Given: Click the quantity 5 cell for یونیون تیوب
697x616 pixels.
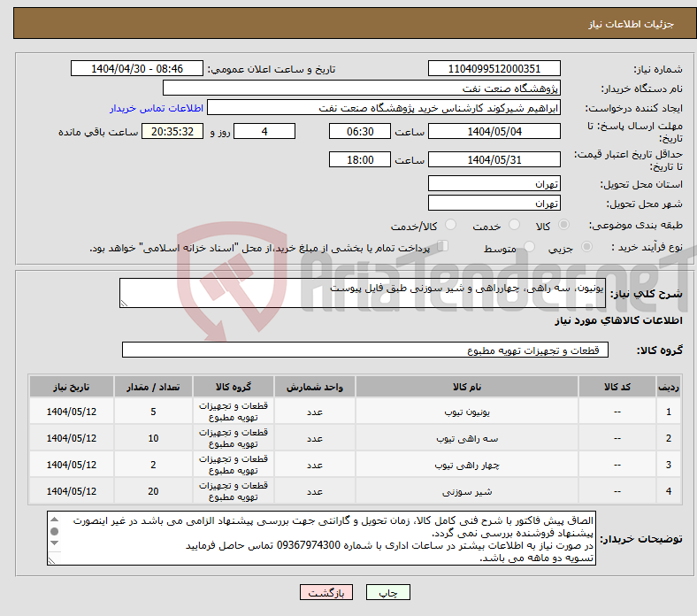Looking at the screenshot, I should pyautogui.click(x=153, y=412).
